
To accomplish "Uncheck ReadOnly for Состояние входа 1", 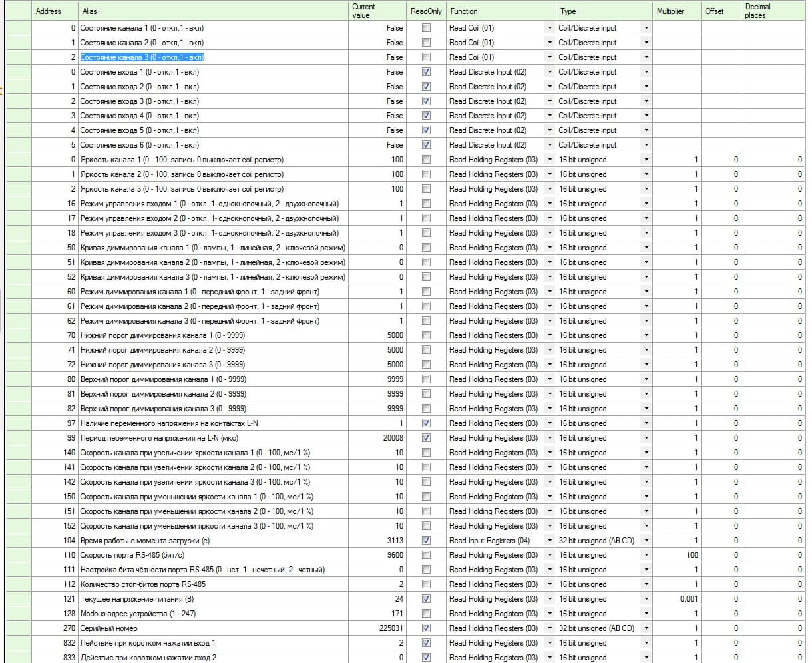I will click(x=426, y=72).
